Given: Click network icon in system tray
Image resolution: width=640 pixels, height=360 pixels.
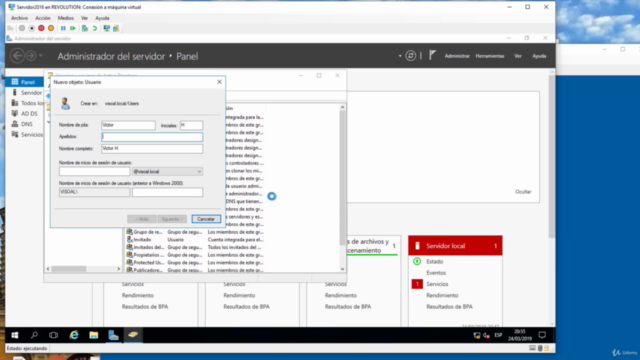Looking at the screenshot, I should 476,336.
